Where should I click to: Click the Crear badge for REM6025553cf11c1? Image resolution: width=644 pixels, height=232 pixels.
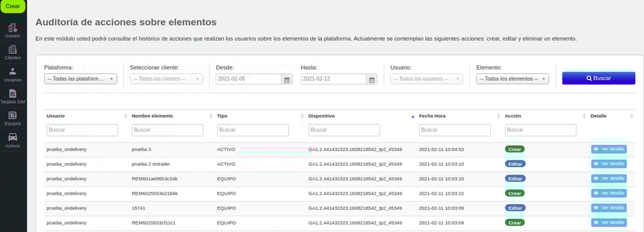coord(515,223)
